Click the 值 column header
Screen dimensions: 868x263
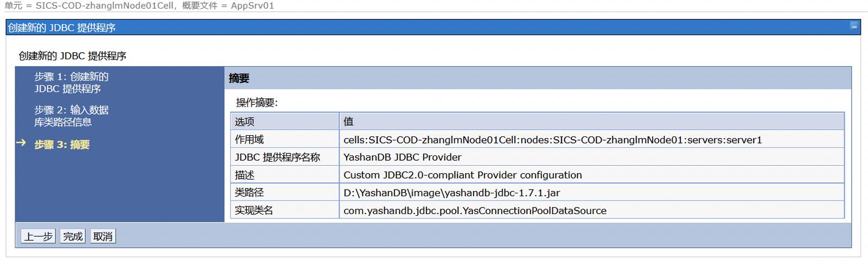pyautogui.click(x=592, y=121)
